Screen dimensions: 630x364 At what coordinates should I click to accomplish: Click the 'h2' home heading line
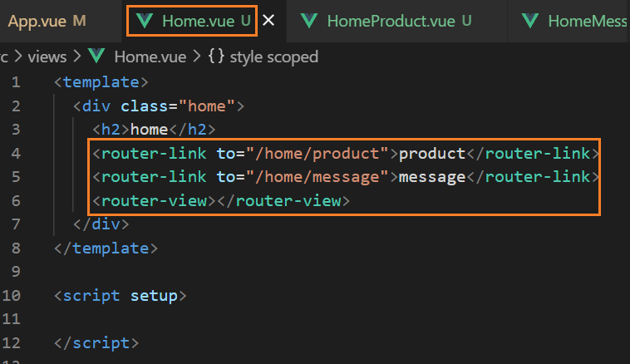click(154, 130)
